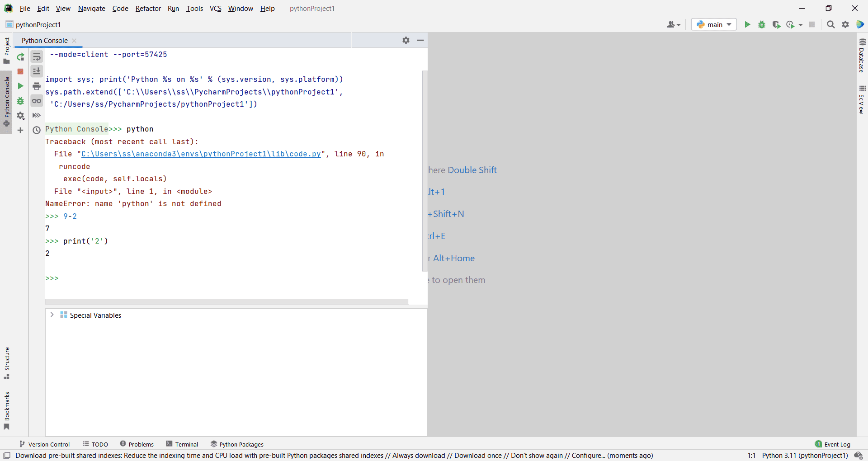Screen dimensions: 868x461
Task: Open console command history clock icon
Action: click(x=37, y=130)
